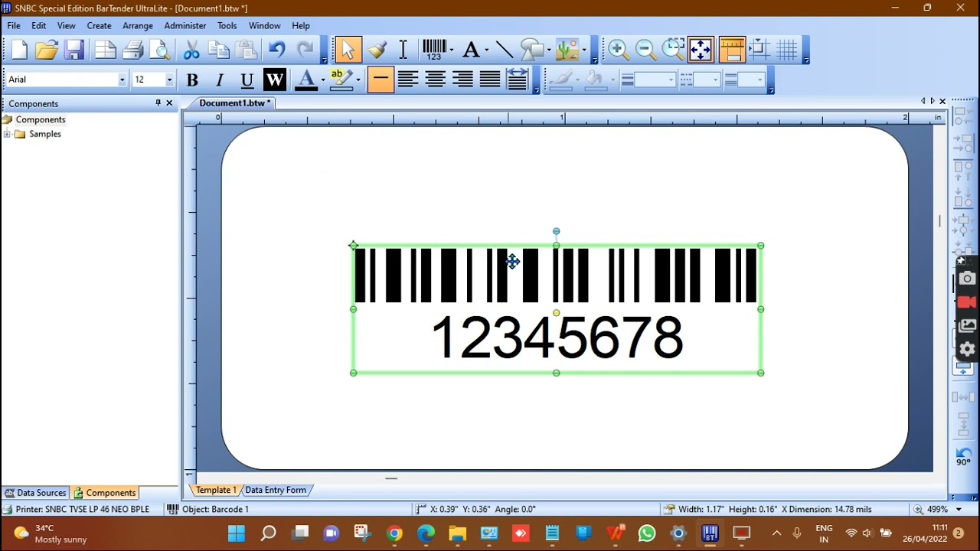The height and width of the screenshot is (551, 980).
Task: Open text tool dropdown arrow
Action: coord(486,51)
